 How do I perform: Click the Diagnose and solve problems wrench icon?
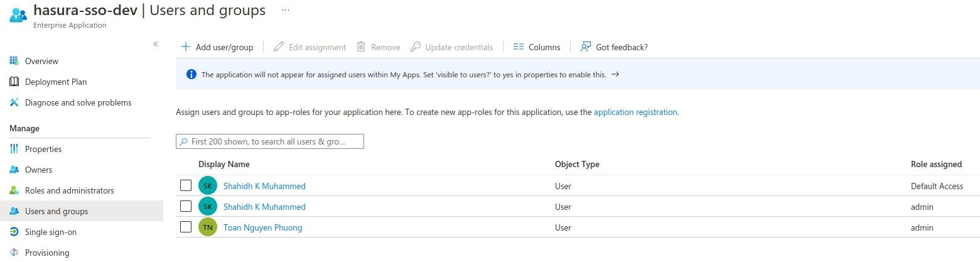14,102
